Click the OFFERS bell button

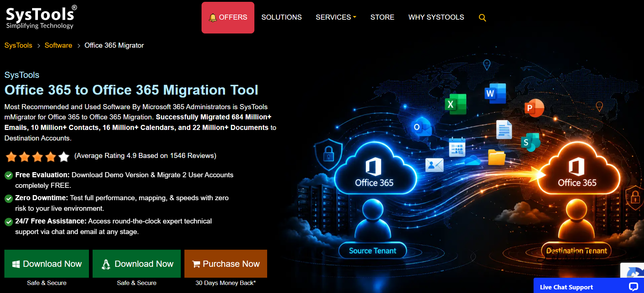click(228, 17)
